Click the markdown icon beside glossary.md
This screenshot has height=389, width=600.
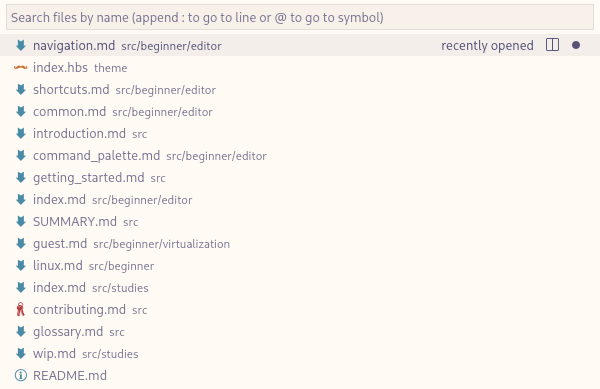click(21, 332)
